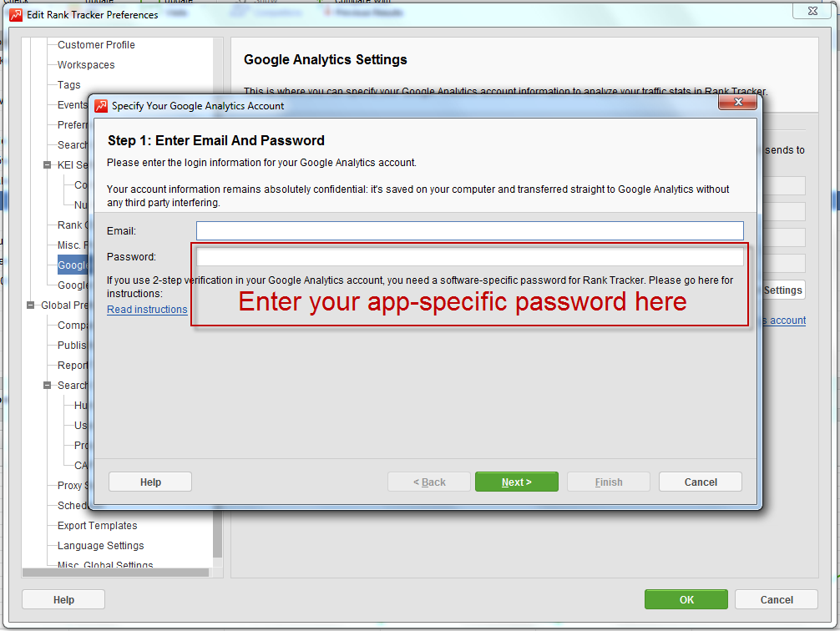
Task: Click the tree's horizontal scrollbar
Action: (x=116, y=573)
